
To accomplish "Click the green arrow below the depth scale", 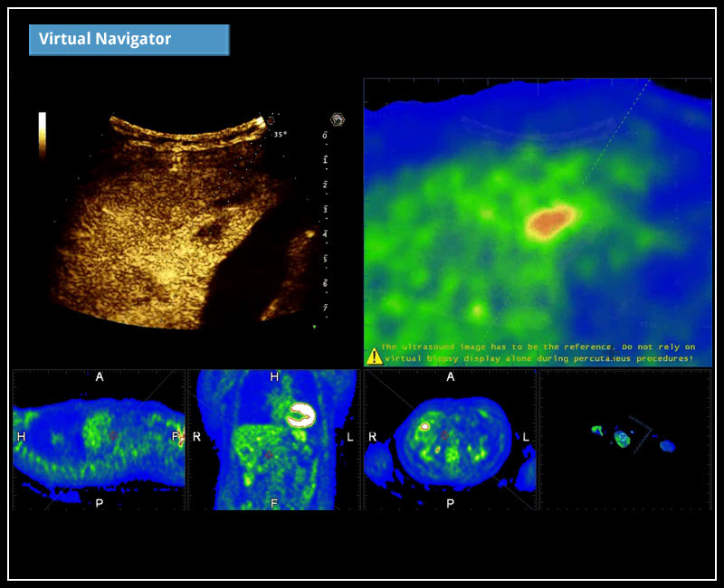I will [x=314, y=327].
